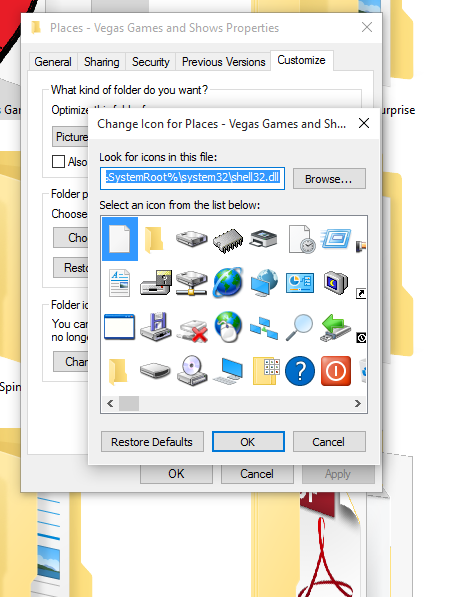Select the printer icon
The image size is (464, 614).
[264, 238]
